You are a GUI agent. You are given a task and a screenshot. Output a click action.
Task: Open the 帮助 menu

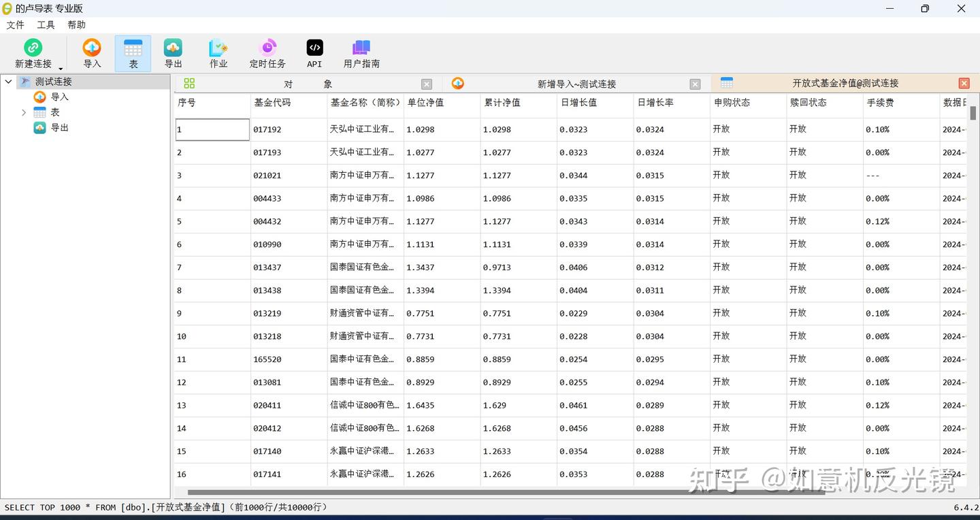coord(76,25)
